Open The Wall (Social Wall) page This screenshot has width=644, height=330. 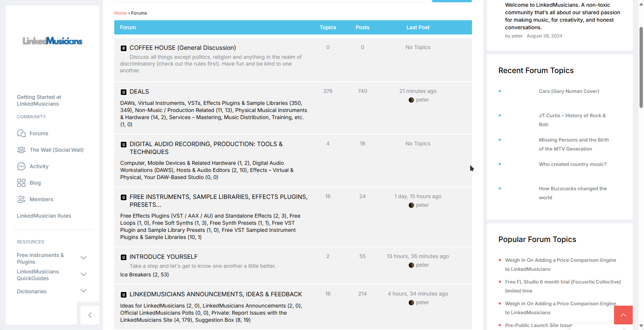pos(57,150)
